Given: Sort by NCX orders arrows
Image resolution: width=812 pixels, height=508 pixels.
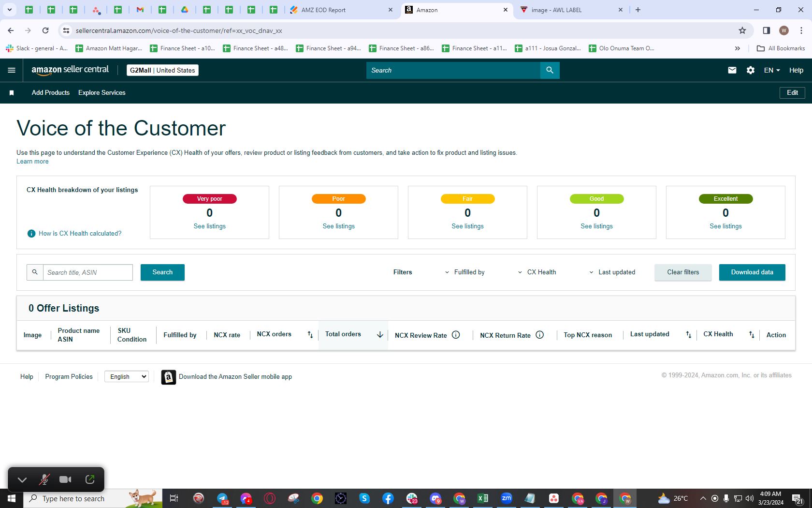Looking at the screenshot, I should [310, 335].
